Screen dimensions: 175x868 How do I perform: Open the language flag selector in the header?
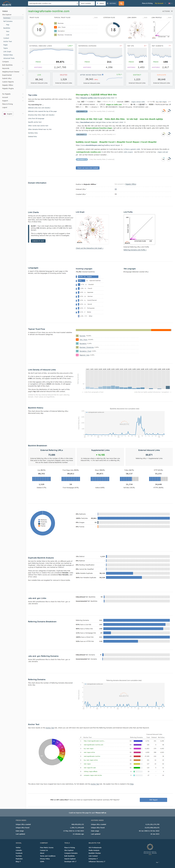pos(170,3)
